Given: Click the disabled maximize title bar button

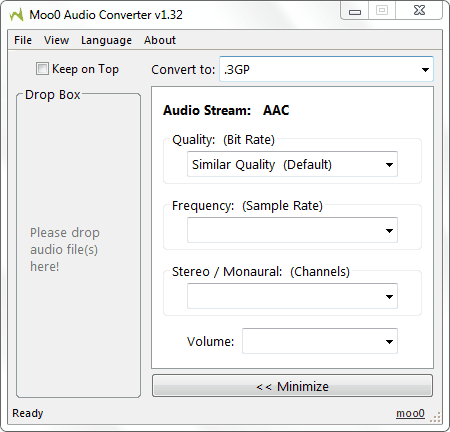Looking at the screenshot, I should coord(382,11).
